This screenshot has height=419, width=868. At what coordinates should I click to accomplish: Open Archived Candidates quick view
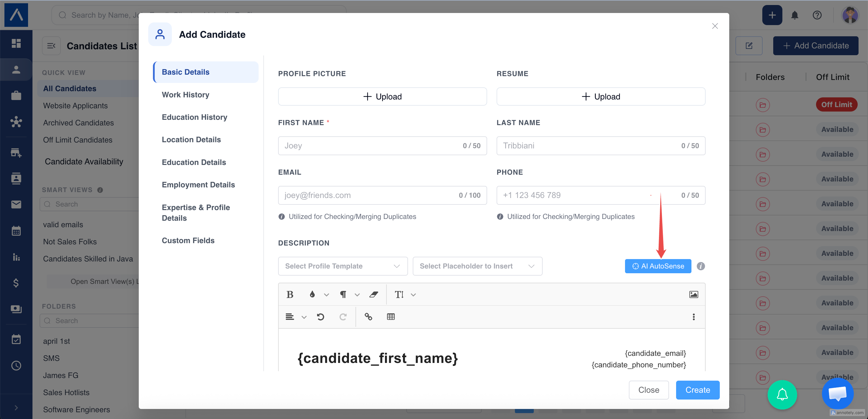point(78,123)
